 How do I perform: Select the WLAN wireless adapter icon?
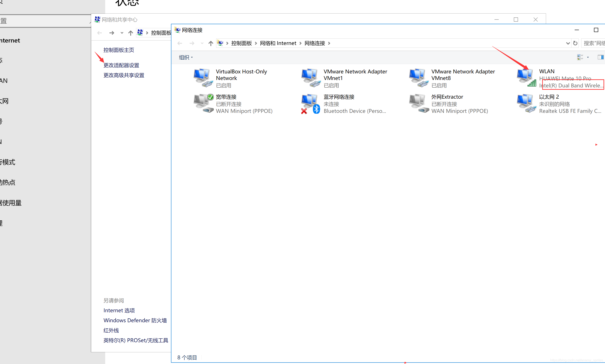[526, 78]
